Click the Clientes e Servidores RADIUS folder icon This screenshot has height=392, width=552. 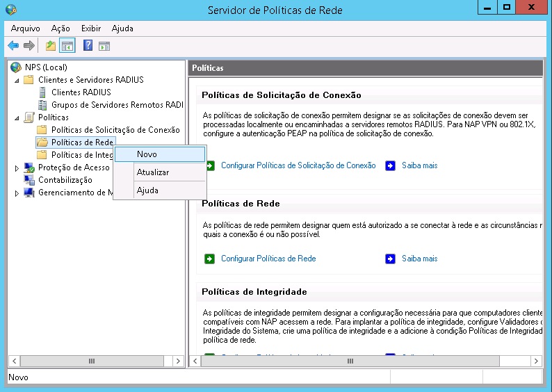tap(29, 79)
